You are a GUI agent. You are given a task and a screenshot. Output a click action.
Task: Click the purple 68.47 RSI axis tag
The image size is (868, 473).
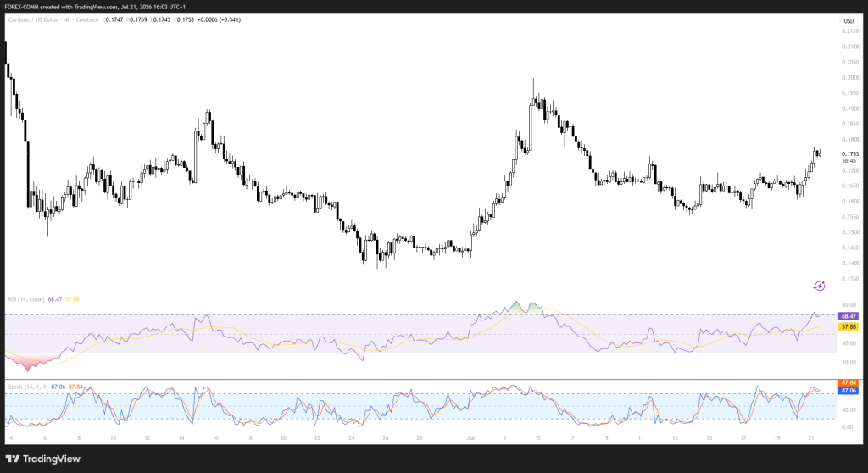click(849, 316)
